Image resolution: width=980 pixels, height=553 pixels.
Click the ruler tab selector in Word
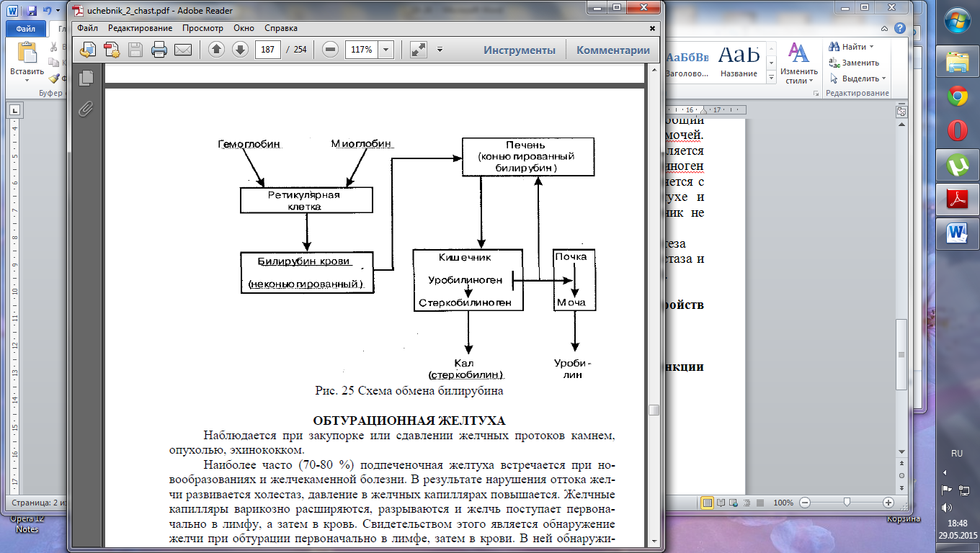(x=14, y=110)
